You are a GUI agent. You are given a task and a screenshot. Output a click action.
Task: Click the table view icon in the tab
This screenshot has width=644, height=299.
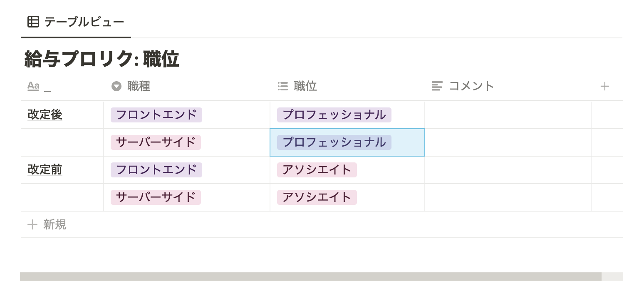[33, 22]
